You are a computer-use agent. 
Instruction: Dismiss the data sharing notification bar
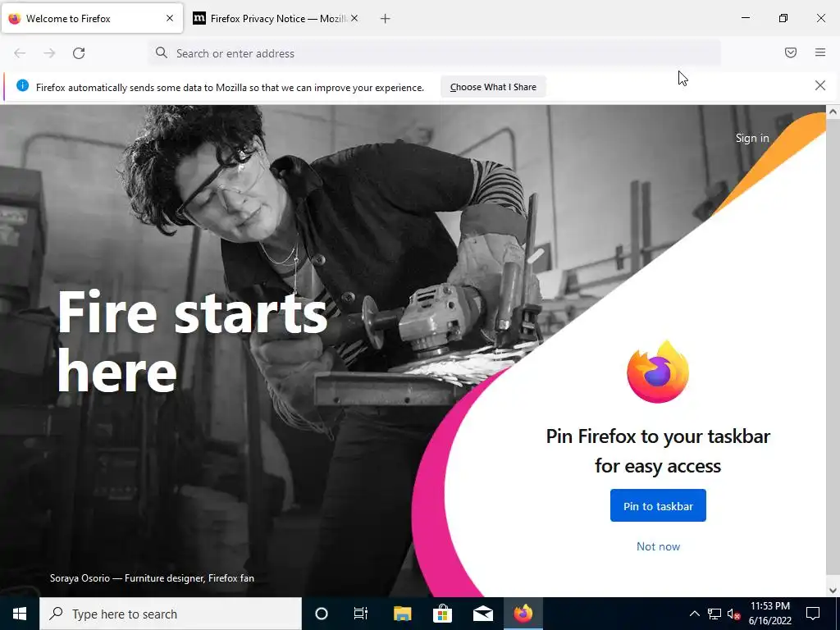tap(819, 85)
